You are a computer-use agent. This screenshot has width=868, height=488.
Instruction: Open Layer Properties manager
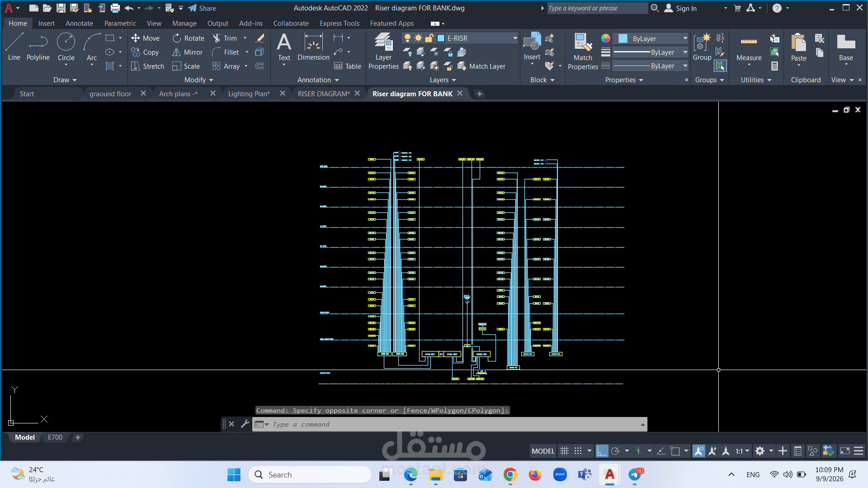click(383, 51)
